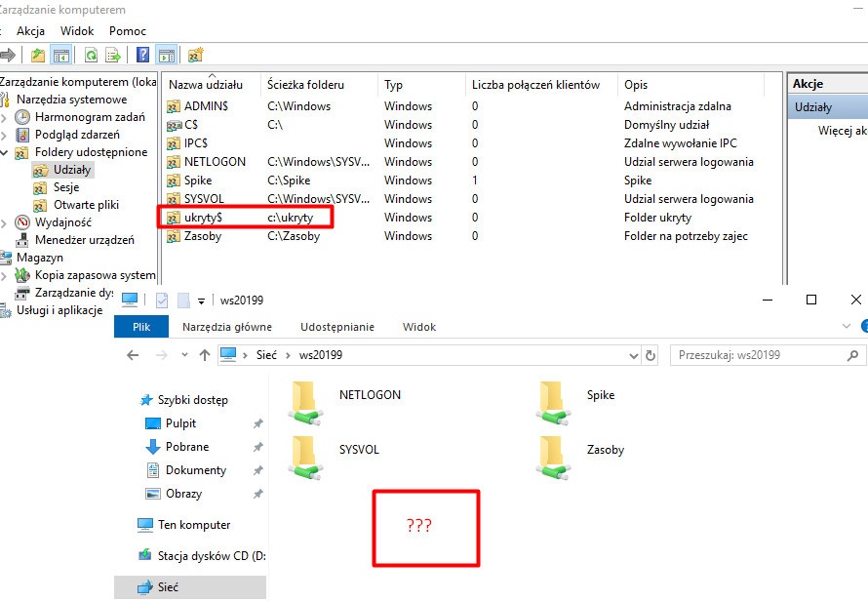The image size is (868, 602).
Task: Expand the Wydajność tree node
Action: 6,221
